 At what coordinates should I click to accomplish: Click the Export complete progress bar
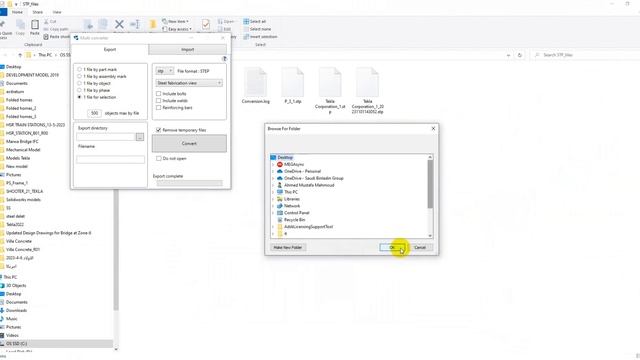click(189, 183)
